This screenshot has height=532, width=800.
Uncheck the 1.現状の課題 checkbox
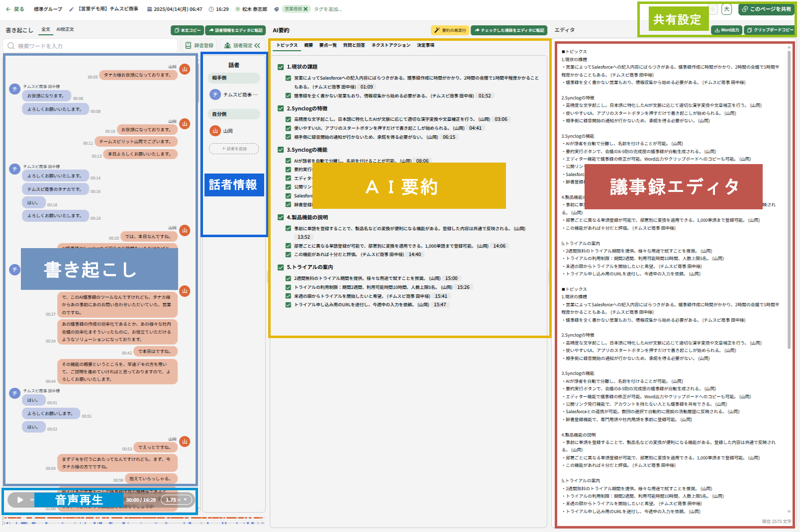281,67
